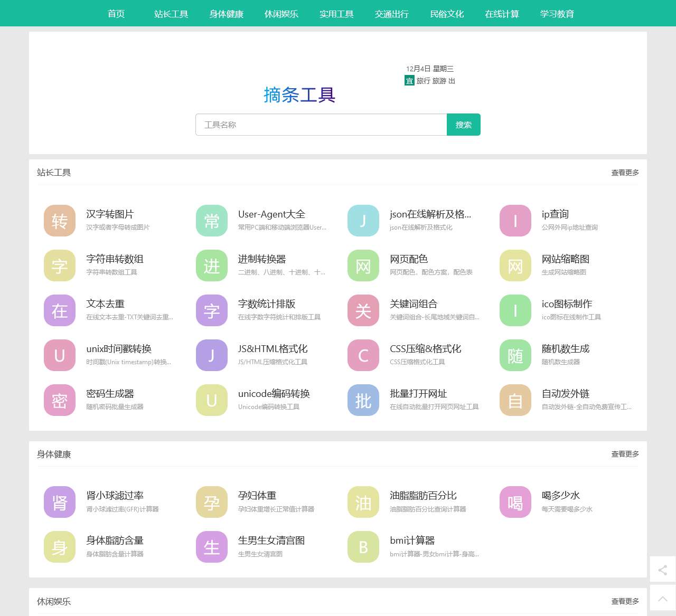Click the 站长工具 section heading
The width and height of the screenshot is (676, 616).
pos(54,173)
